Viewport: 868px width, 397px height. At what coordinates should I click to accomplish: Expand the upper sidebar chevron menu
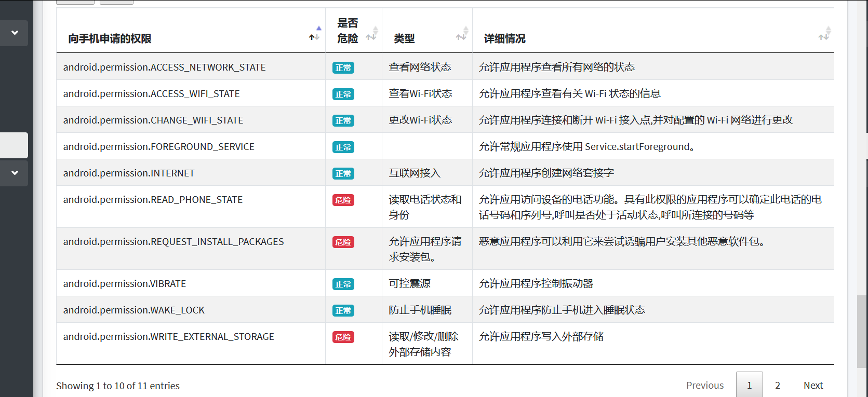pos(15,33)
